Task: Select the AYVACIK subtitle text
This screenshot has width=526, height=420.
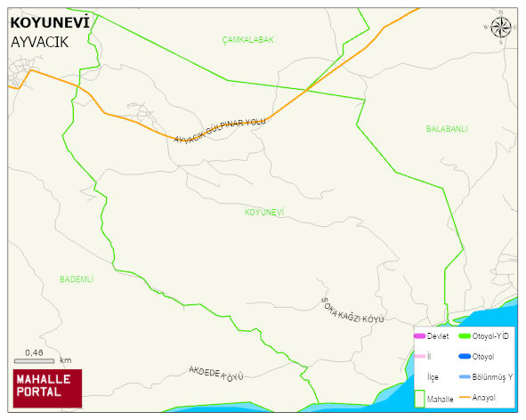Action: 39,43
